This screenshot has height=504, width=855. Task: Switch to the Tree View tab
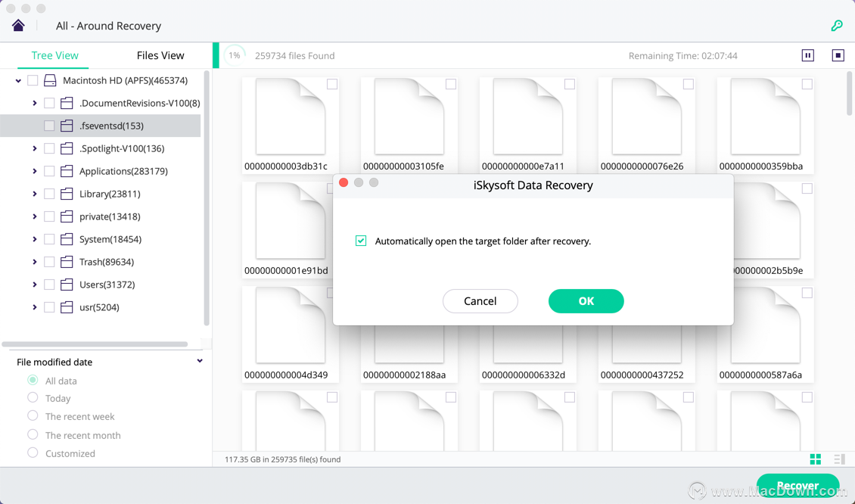point(54,56)
